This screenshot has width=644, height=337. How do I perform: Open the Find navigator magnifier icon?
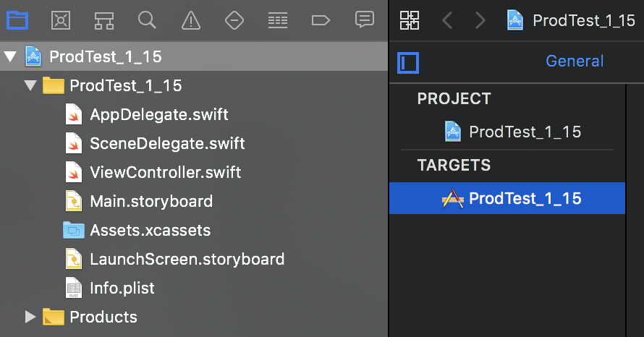point(147,20)
